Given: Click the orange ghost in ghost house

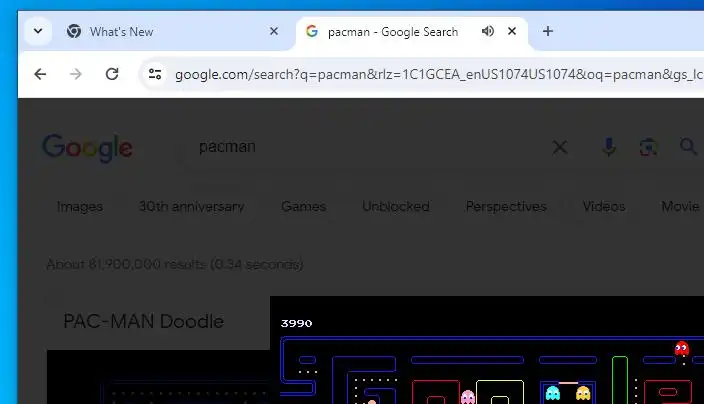Looking at the screenshot, I should click(583, 393).
